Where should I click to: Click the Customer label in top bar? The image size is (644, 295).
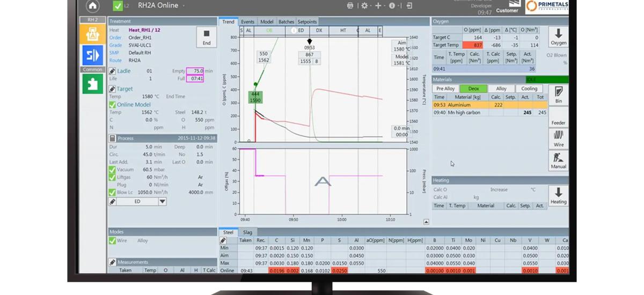pyautogui.click(x=507, y=10)
